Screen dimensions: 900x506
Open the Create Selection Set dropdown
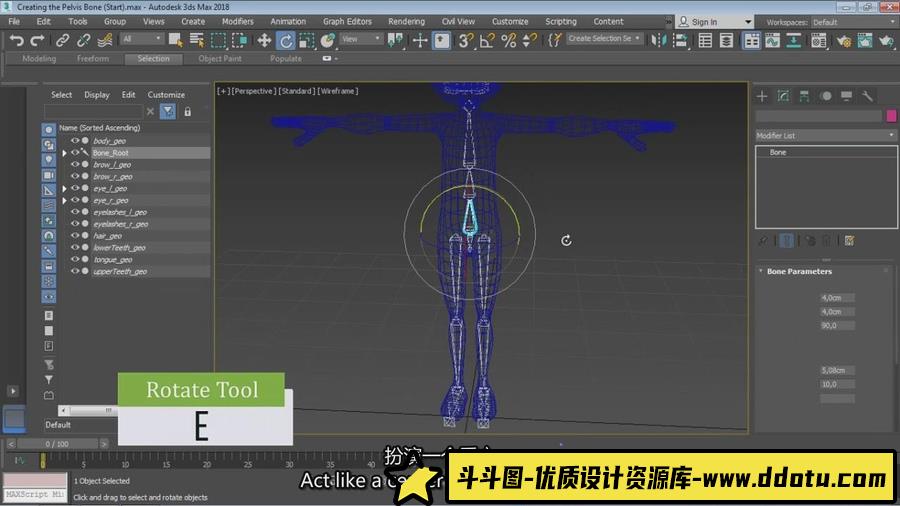pos(604,38)
